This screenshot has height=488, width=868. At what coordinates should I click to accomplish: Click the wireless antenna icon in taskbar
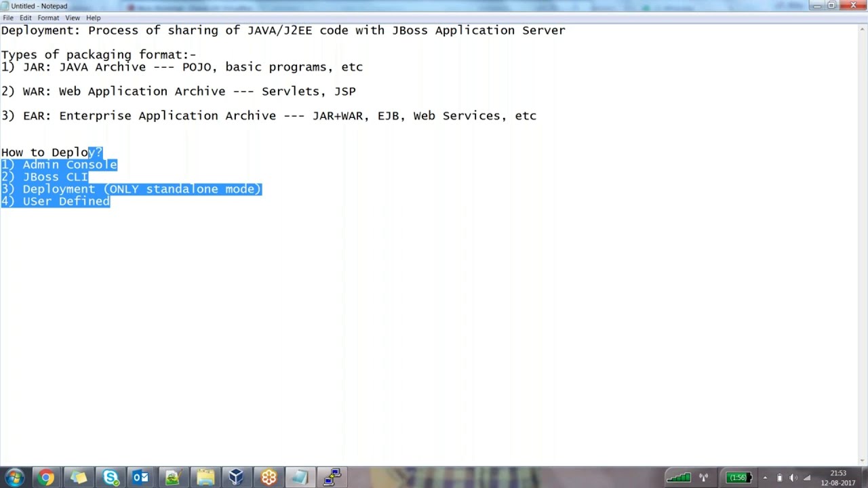click(x=704, y=478)
